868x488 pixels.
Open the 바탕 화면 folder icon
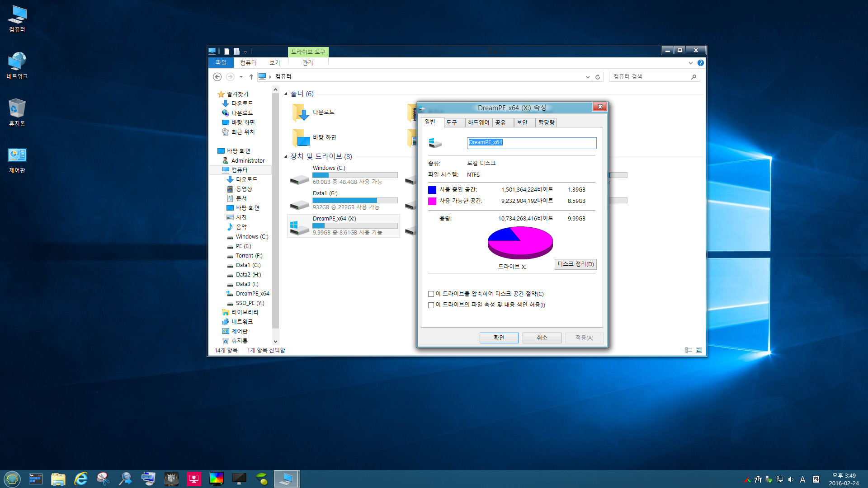[301, 138]
